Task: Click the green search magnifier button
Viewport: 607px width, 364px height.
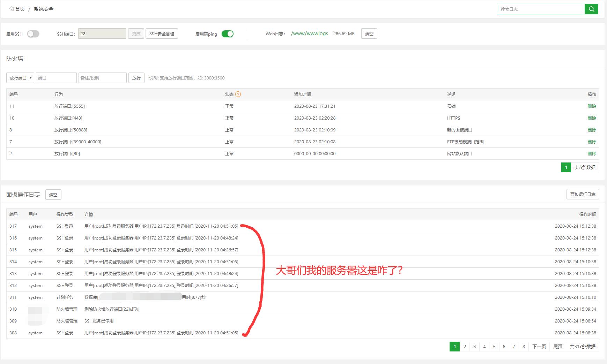Action: tap(591, 9)
